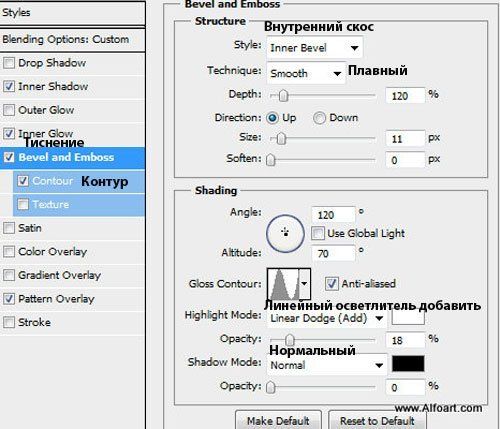This screenshot has height=429, width=500.
Task: Select the Bevel and Emboss effect row
Action: click(x=72, y=157)
